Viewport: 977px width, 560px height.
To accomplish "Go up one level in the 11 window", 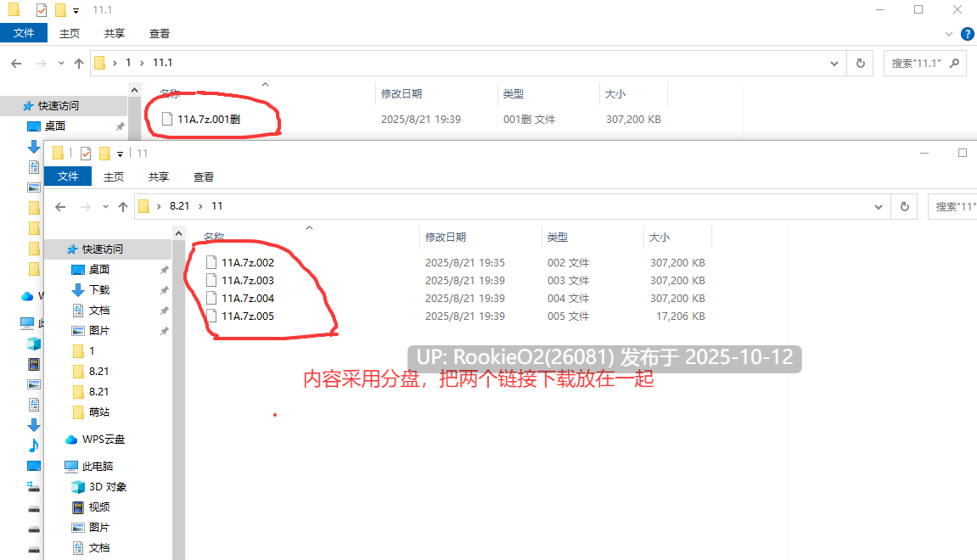I will pyautogui.click(x=123, y=207).
